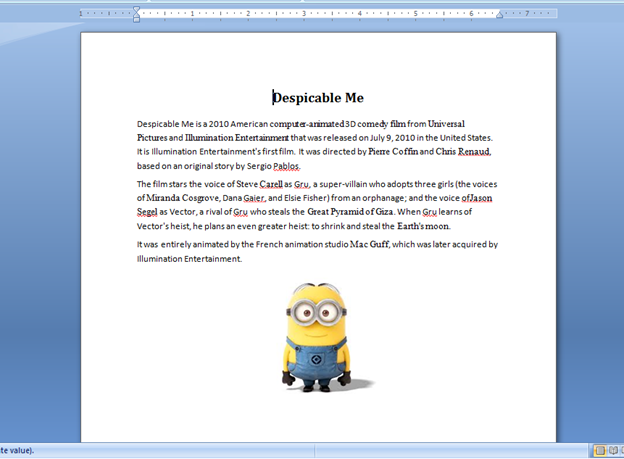624x459 pixels.
Task: Select the Minion picture in the document
Action: (x=315, y=336)
